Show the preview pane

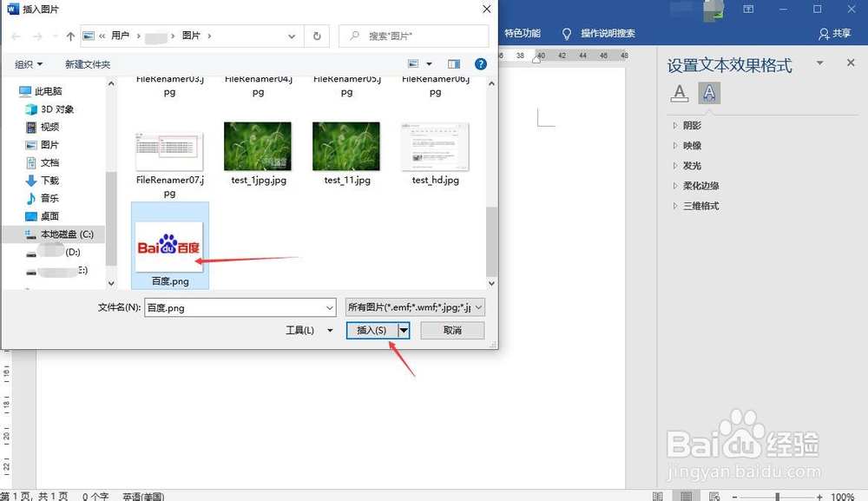click(454, 64)
